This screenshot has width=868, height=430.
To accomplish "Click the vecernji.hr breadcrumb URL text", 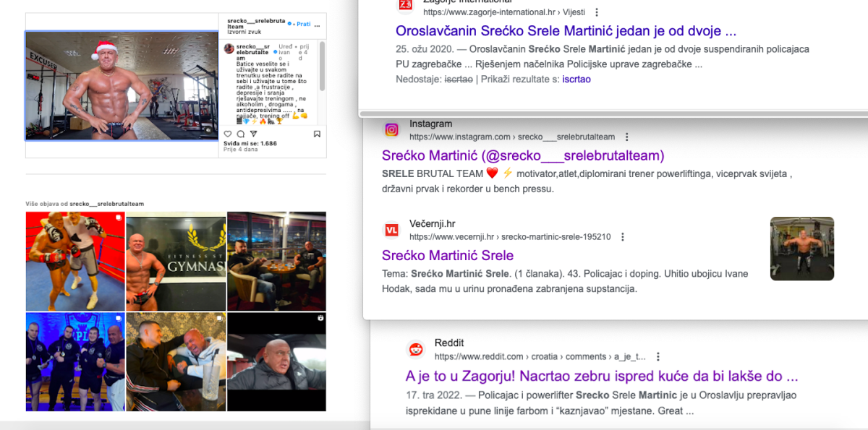I will [510, 236].
